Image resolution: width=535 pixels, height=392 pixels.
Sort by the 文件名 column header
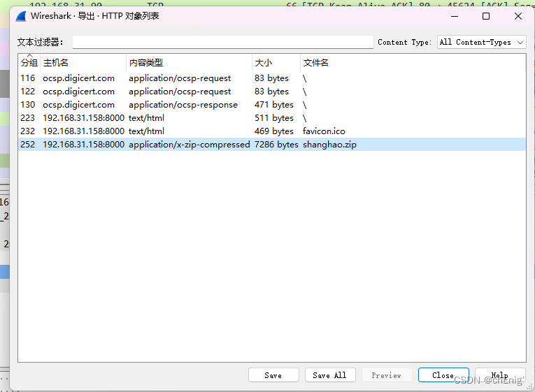tap(413, 63)
